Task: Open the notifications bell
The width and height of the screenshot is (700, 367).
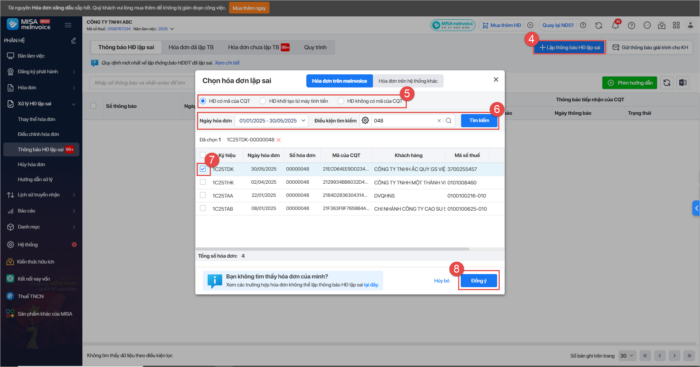Action: 615,25
